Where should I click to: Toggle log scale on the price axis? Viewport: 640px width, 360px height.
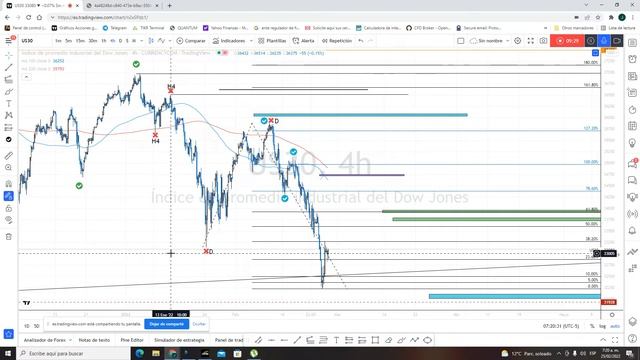click(x=602, y=326)
